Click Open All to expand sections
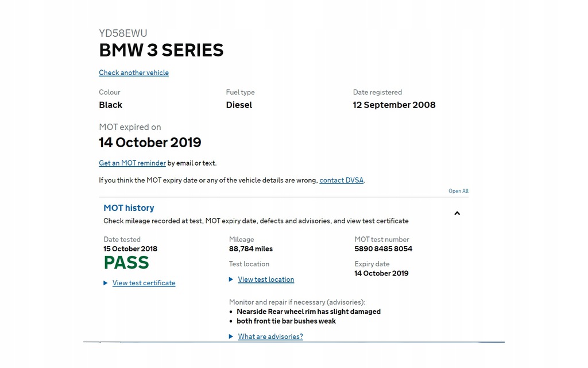Screen dimensions: 588x368 [458, 191]
